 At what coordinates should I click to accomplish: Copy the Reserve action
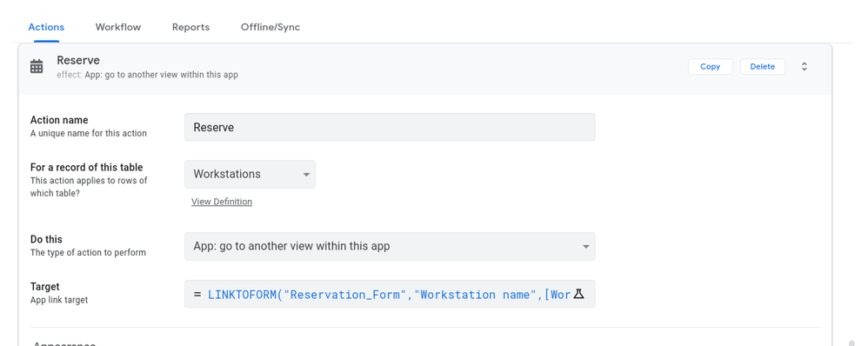coord(711,66)
